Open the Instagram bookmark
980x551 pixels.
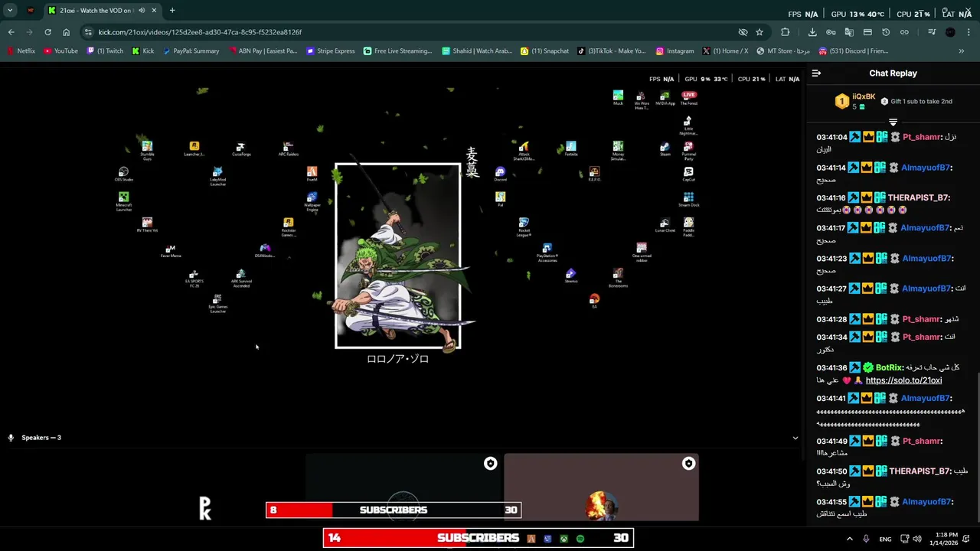[675, 51]
